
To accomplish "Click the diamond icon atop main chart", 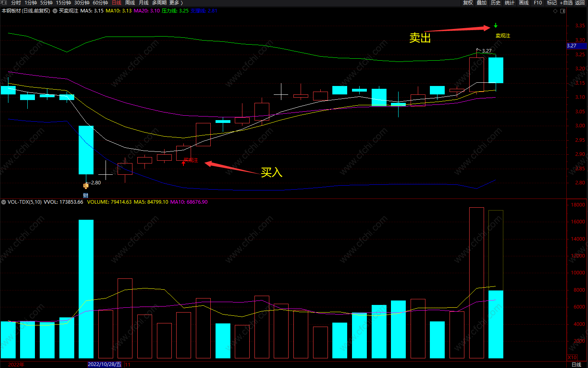I will [555, 11].
